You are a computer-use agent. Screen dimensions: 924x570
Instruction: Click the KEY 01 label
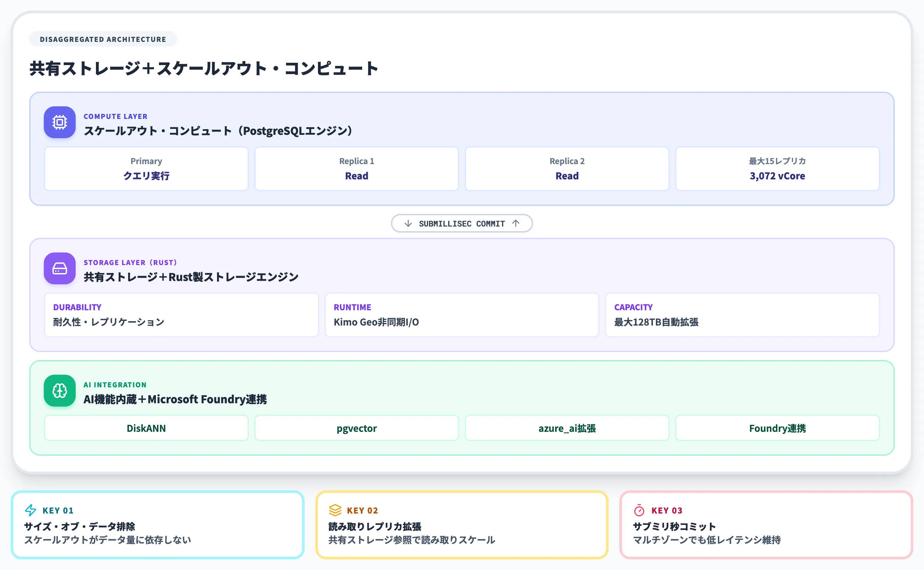pos(58,511)
